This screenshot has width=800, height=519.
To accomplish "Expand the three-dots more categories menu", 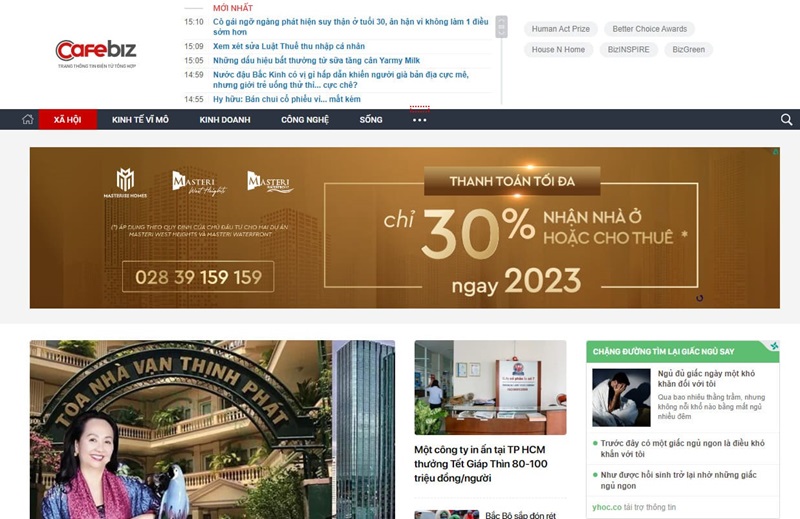I will [419, 120].
